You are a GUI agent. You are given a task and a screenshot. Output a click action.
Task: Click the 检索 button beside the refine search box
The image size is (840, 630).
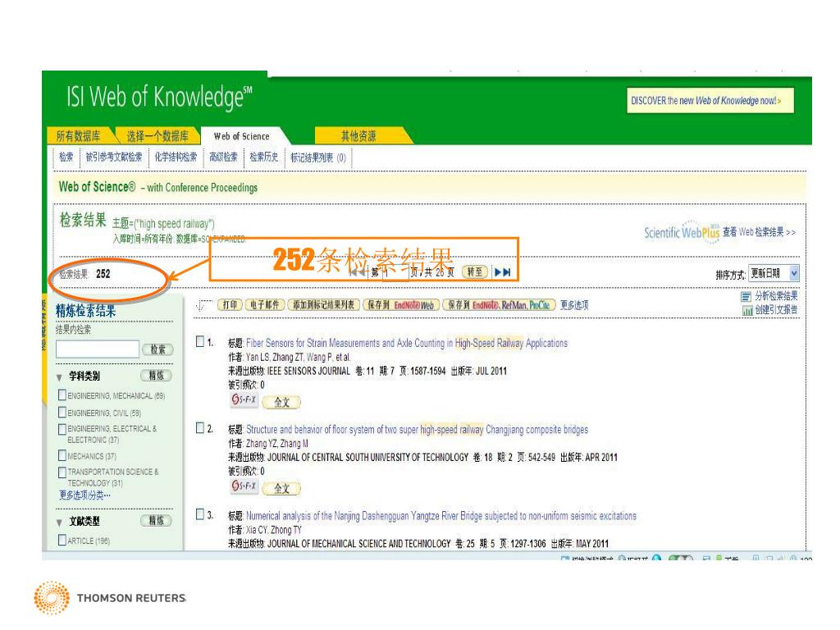[157, 349]
